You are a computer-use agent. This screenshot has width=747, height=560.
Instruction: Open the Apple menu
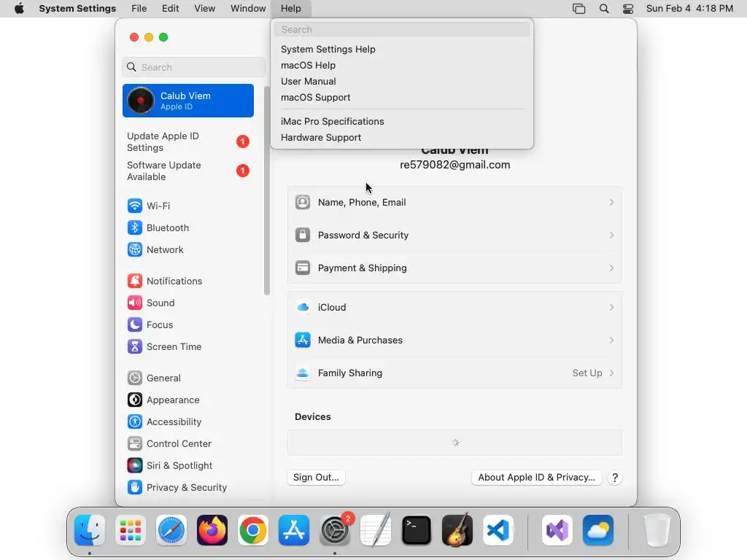[19, 9]
